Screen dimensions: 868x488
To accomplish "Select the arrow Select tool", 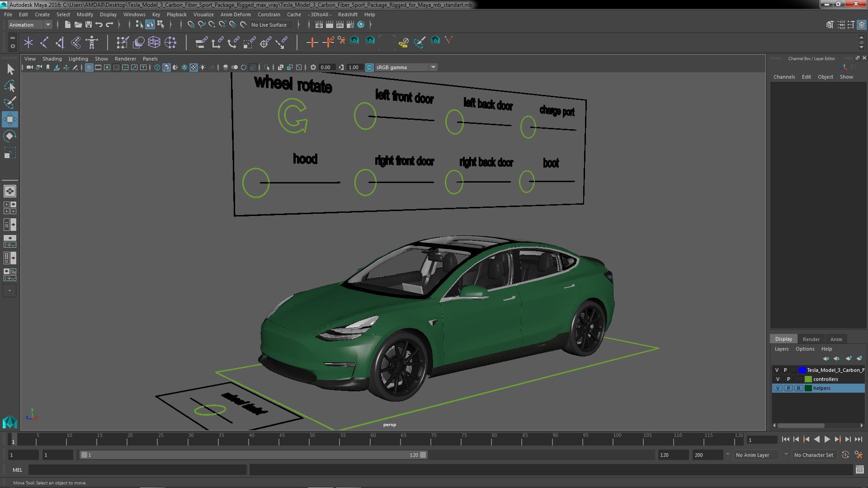I will point(10,69).
